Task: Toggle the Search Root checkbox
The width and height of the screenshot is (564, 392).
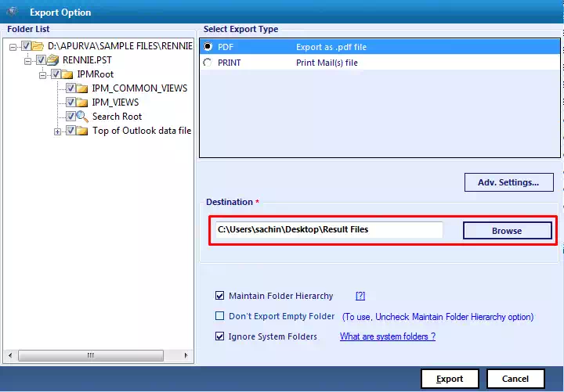Action: (70, 116)
